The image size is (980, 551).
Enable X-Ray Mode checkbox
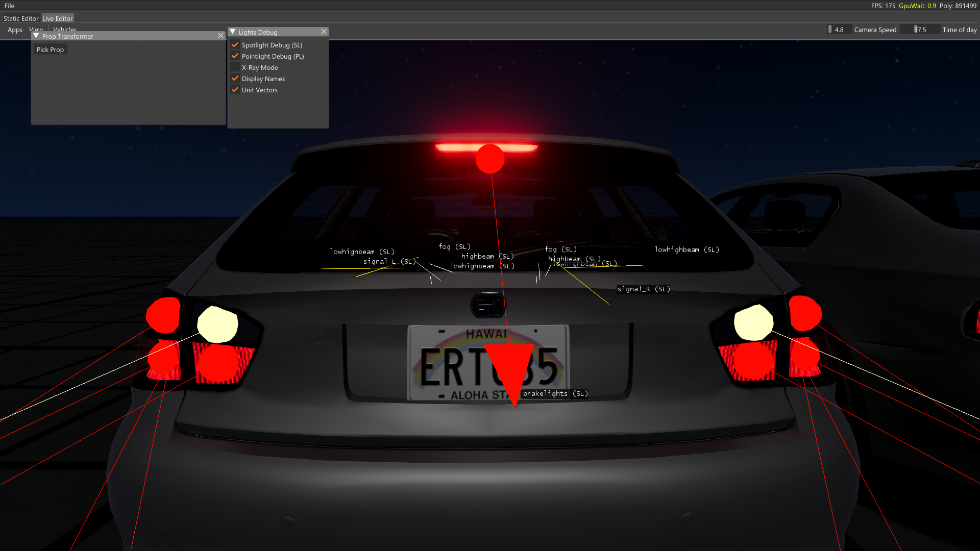(x=235, y=67)
